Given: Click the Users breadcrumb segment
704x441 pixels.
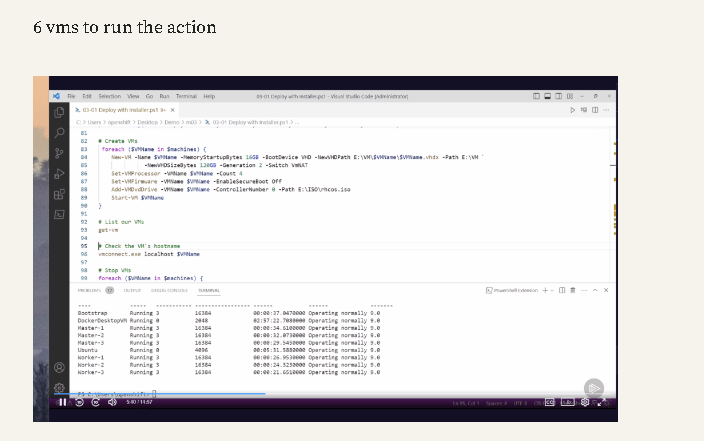Looking at the screenshot, I should click(x=94, y=122).
